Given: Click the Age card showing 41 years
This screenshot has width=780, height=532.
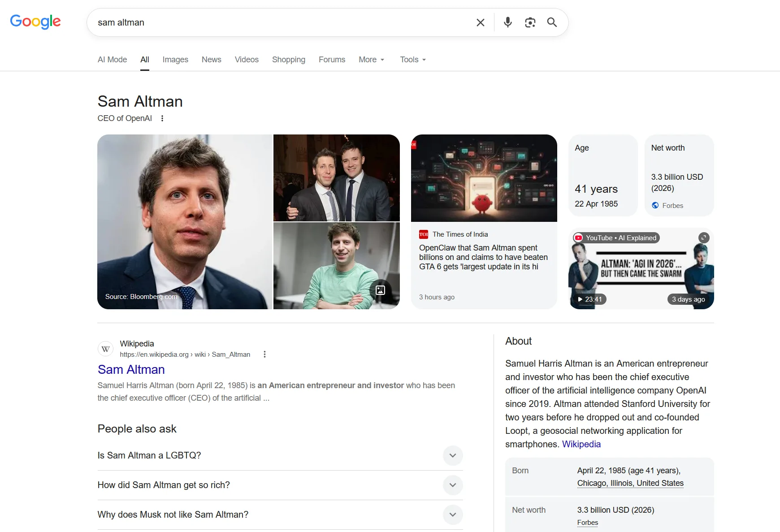Looking at the screenshot, I should click(603, 176).
